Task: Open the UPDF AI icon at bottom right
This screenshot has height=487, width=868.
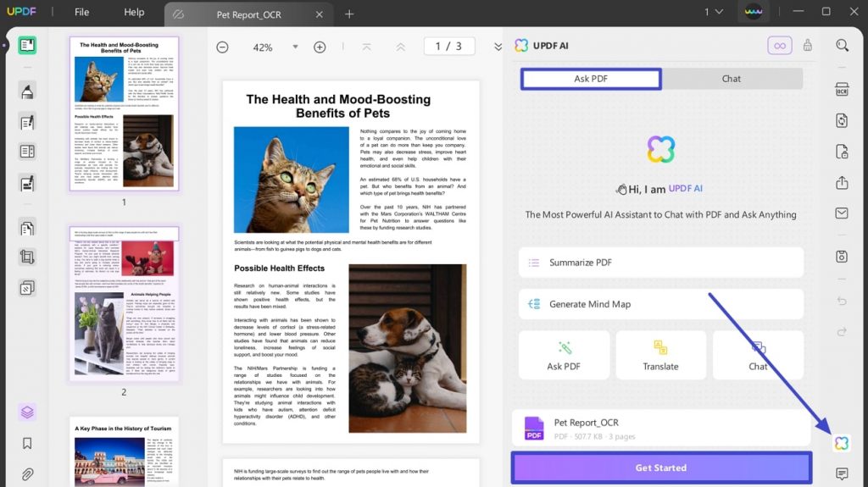Action: coord(842,443)
